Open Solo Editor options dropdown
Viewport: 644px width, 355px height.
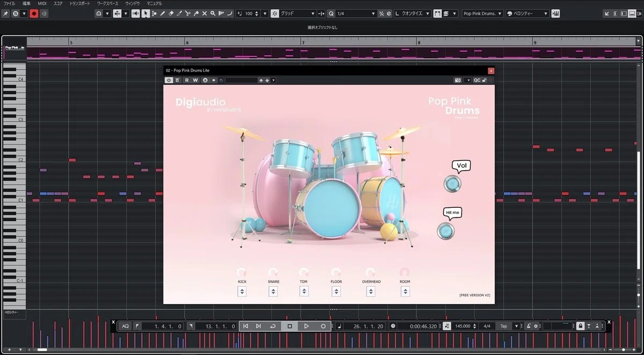pyautogui.click(x=24, y=13)
